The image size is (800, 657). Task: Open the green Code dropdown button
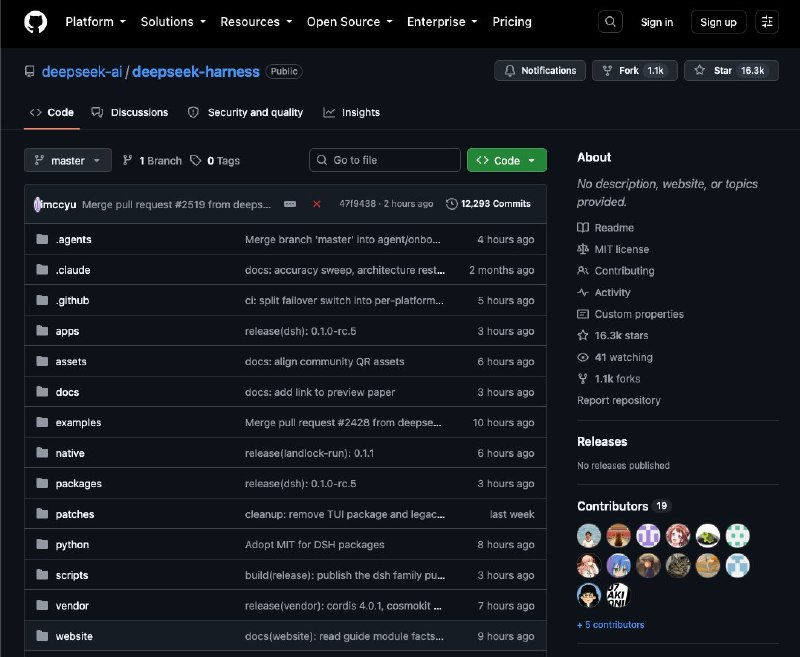click(x=507, y=161)
